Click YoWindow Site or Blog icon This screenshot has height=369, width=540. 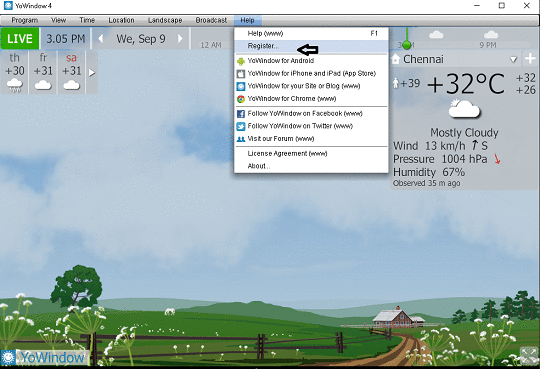241,86
